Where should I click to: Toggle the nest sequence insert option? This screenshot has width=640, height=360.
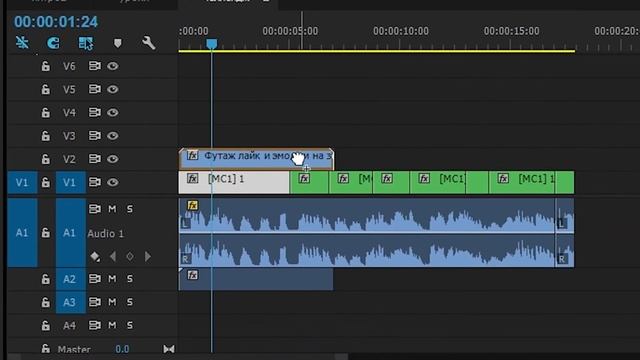22,43
